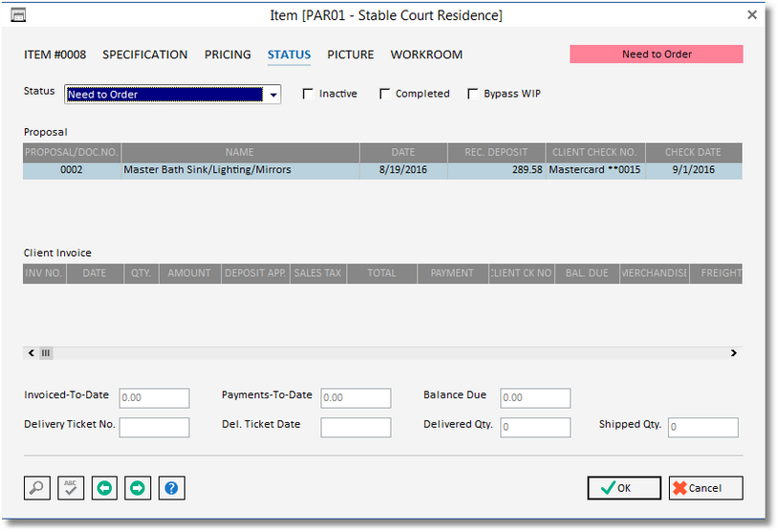Open the SPECIFICATION tab
The width and height of the screenshot is (778, 532).
pos(145,54)
